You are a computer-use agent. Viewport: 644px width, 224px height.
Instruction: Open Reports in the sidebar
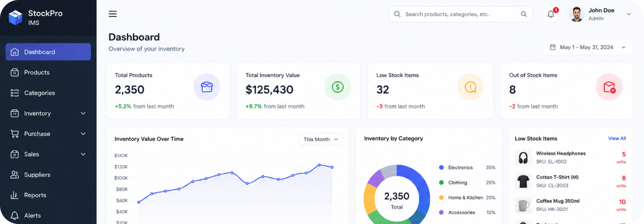coord(48,195)
